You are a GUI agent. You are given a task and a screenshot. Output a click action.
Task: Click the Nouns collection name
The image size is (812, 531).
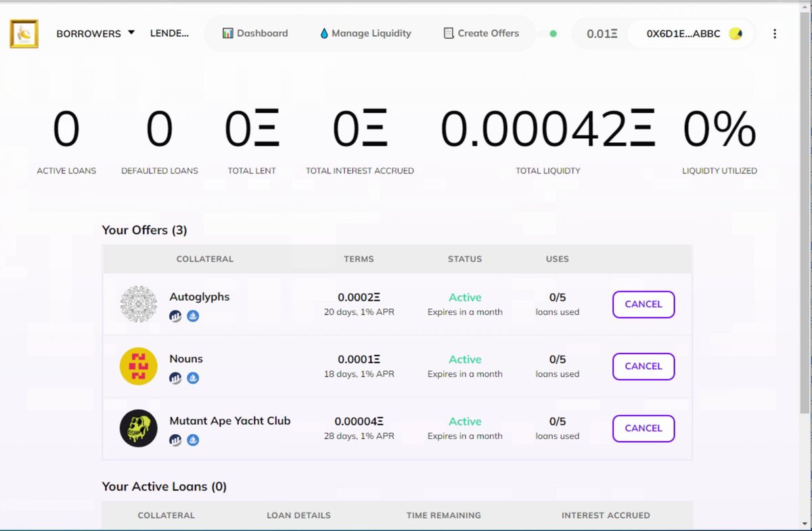186,359
